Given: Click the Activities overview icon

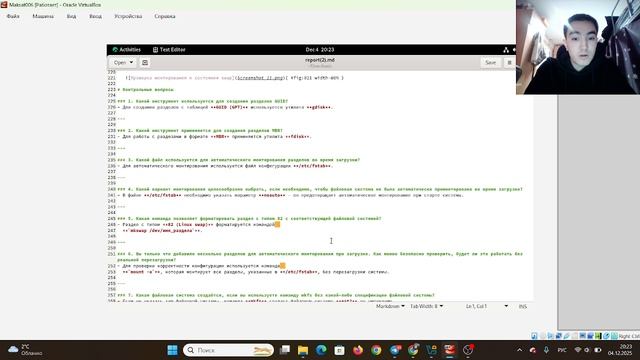Looking at the screenshot, I should pyautogui.click(x=115, y=50).
